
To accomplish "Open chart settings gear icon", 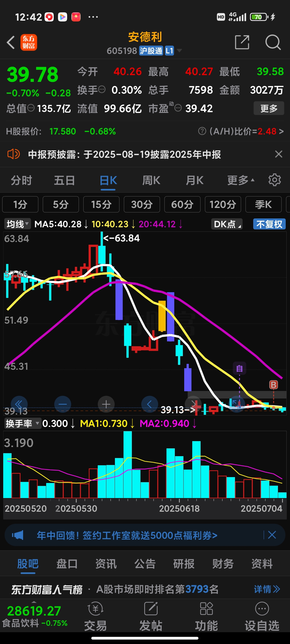I will pyautogui.click(x=274, y=180).
